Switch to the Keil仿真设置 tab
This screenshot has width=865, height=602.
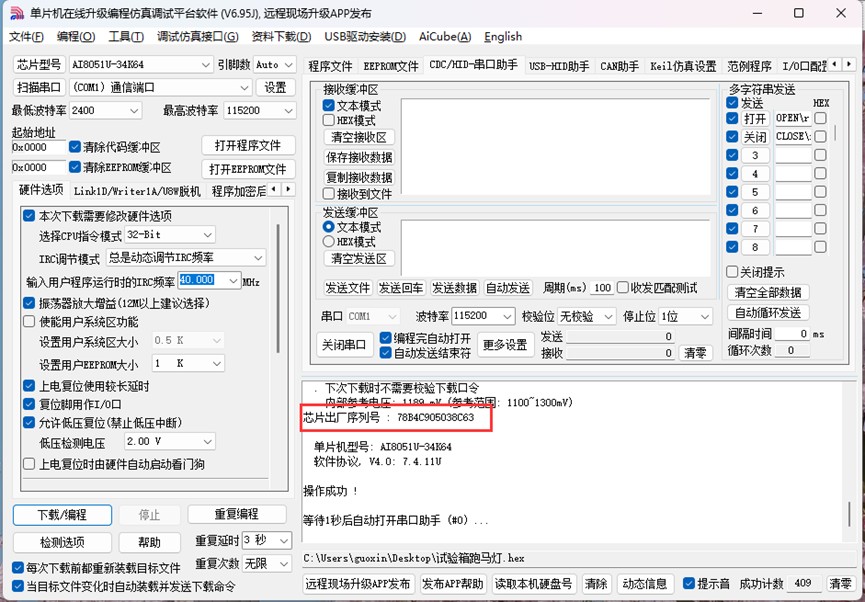click(683, 66)
